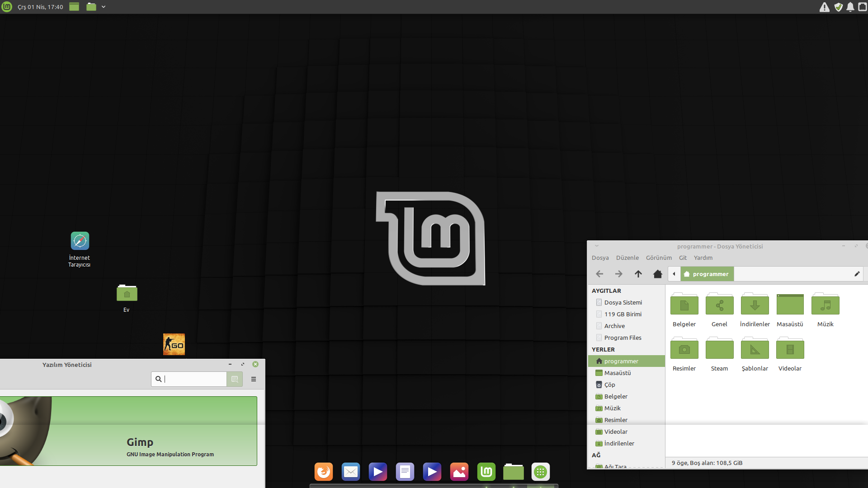Open the Linux Mint menu in top panel
The height and width of the screenshot is (488, 868).
[x=7, y=7]
